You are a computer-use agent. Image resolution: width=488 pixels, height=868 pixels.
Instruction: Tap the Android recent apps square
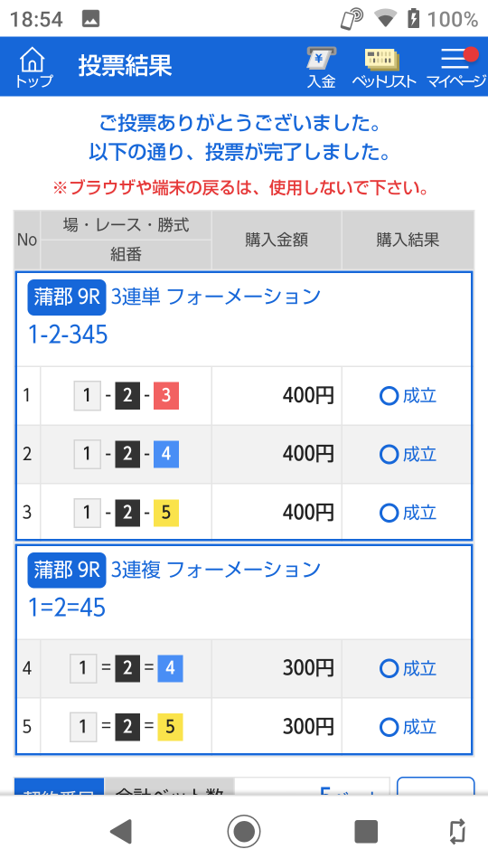click(366, 831)
